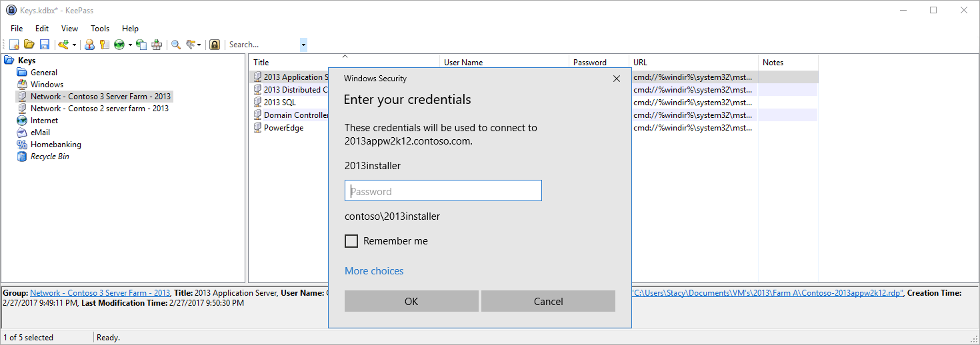
Task: Select the Windows group icon
Action: [x=22, y=85]
